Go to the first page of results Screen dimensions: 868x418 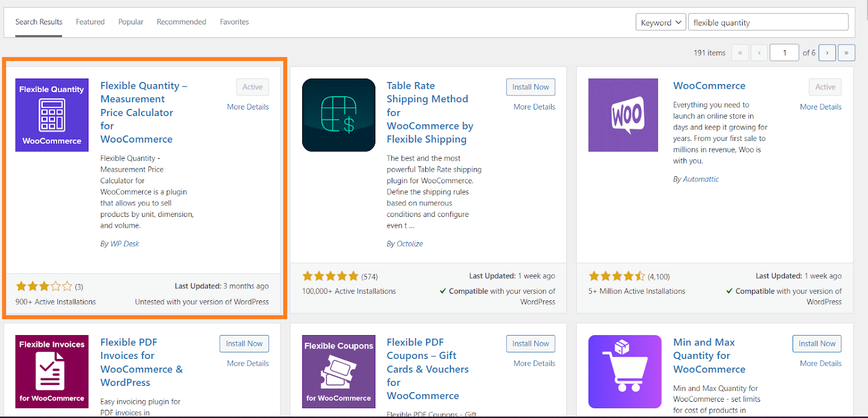(x=740, y=53)
